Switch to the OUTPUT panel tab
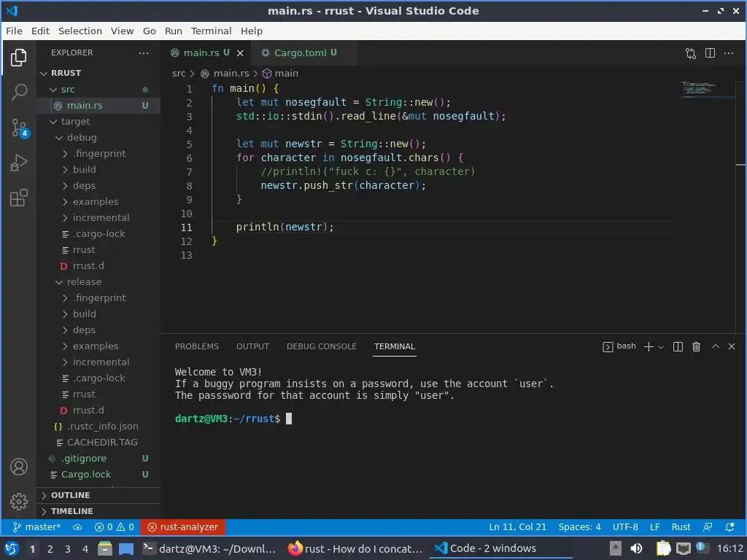This screenshot has width=747, height=560. click(x=252, y=346)
